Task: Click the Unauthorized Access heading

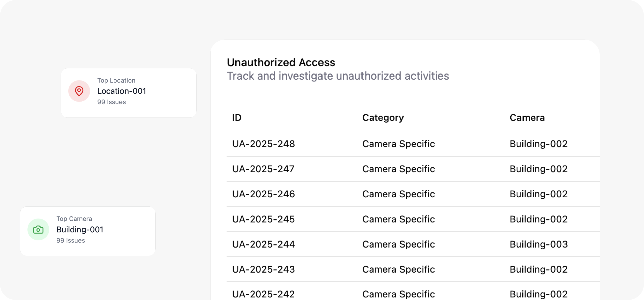Action: tap(281, 62)
